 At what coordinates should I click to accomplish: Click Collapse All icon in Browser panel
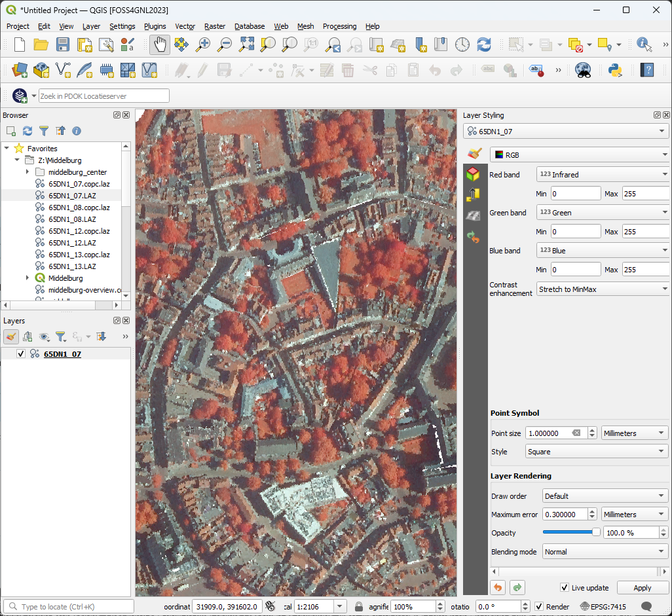(60, 131)
